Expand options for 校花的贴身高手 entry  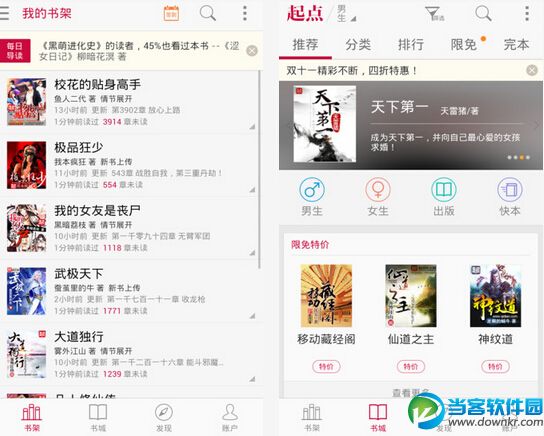(252, 127)
